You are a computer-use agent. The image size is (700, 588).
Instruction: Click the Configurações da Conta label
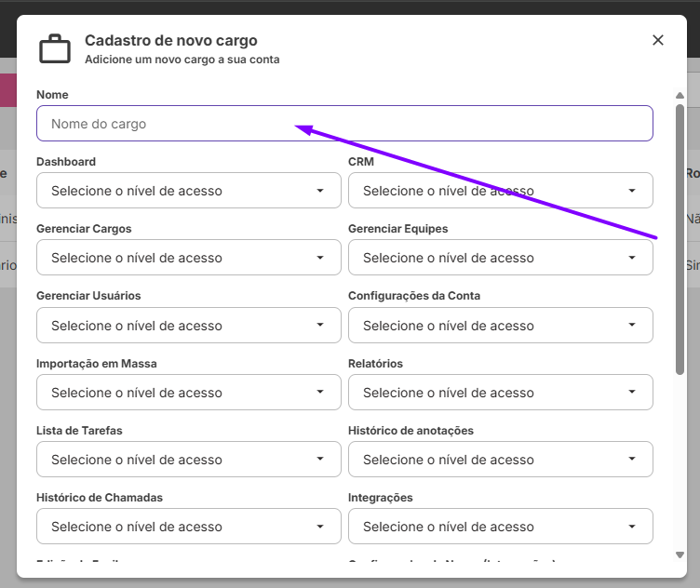click(414, 295)
